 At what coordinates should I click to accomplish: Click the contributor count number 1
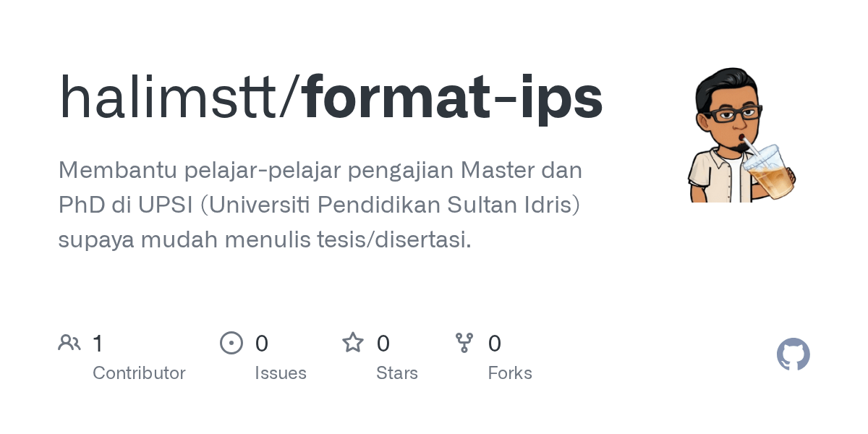click(x=98, y=344)
